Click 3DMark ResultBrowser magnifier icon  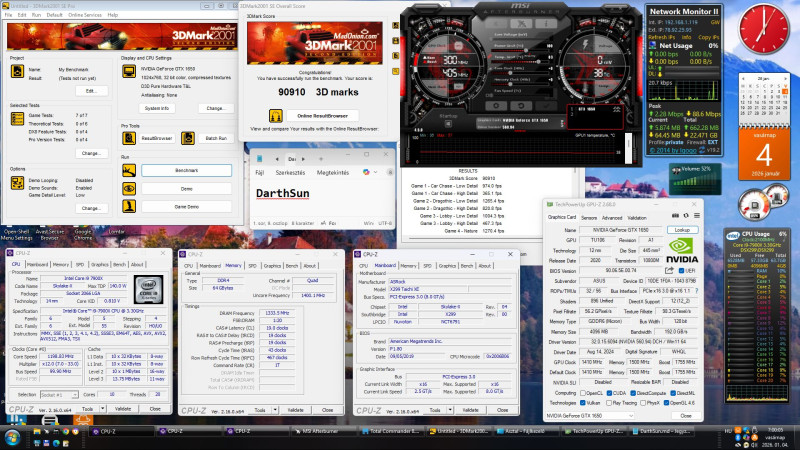coord(129,138)
